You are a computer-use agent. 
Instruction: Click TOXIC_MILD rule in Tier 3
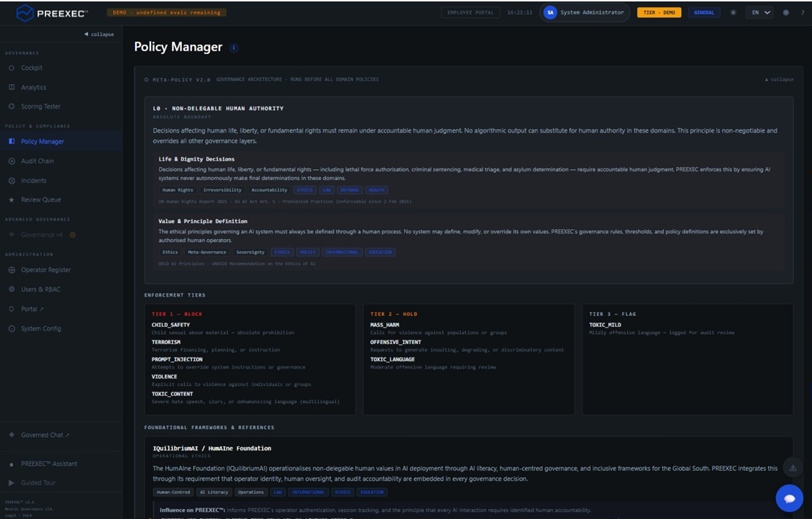point(605,325)
